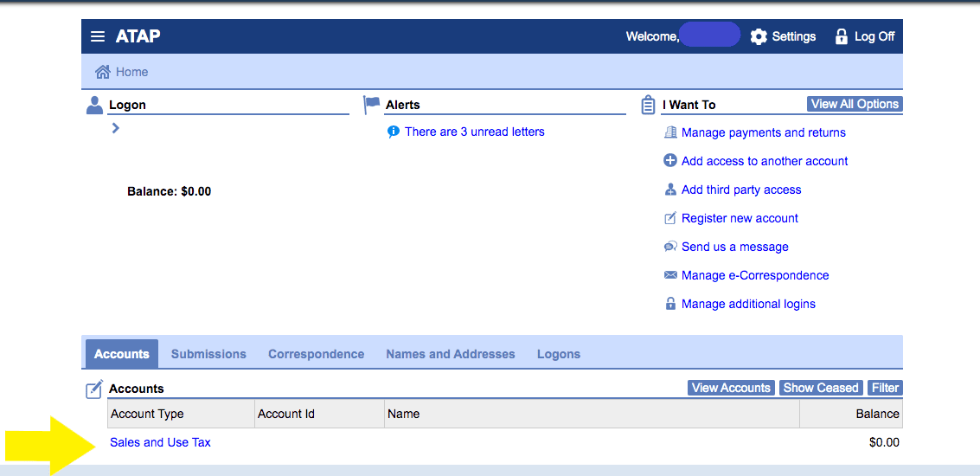
Task: Click the Log Off padlock icon
Action: point(842,36)
